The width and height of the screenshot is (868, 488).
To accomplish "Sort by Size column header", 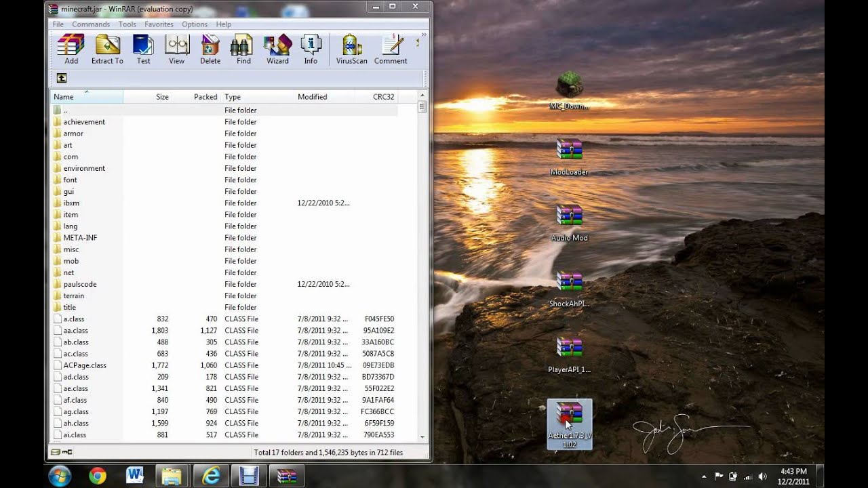I will 148,97.
